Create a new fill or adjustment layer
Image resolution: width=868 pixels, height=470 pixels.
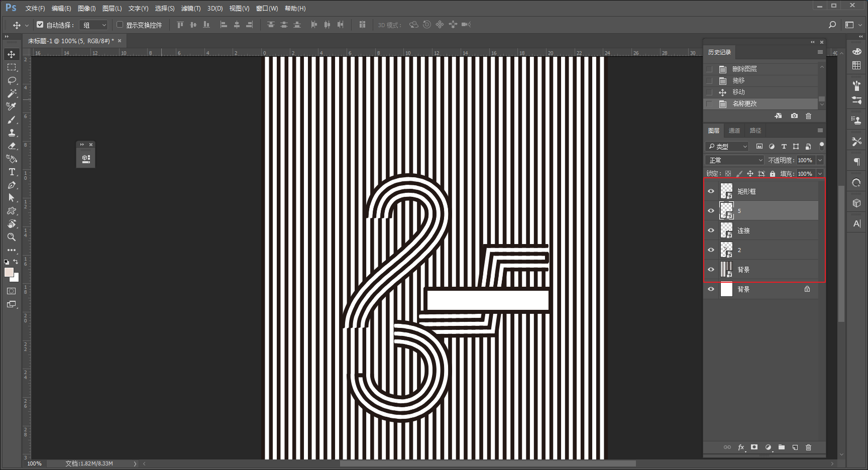[x=768, y=447]
